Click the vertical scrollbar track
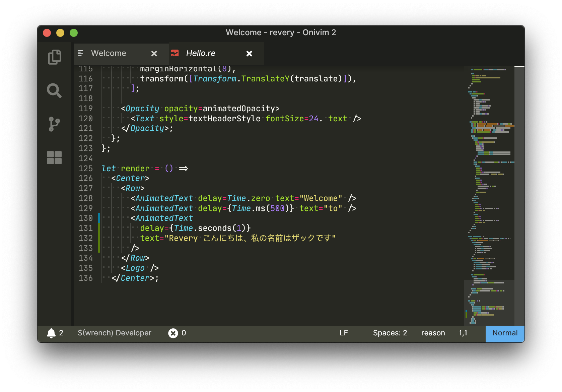 point(519,194)
